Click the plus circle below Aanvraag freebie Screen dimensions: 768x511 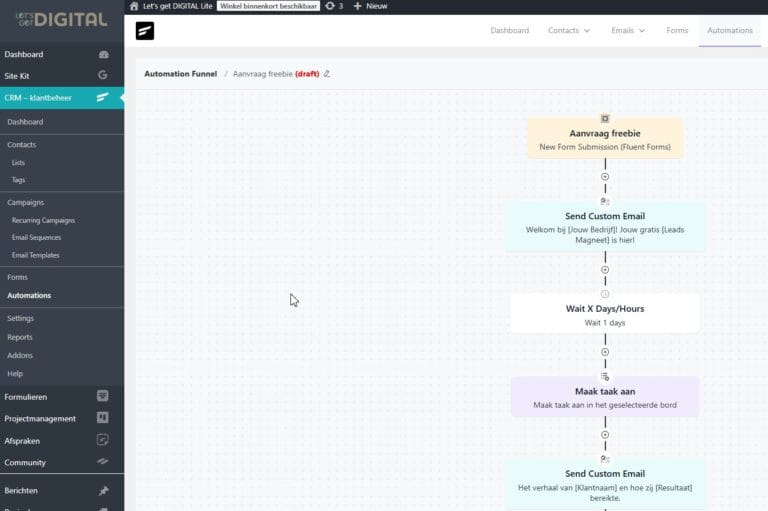tap(605, 177)
